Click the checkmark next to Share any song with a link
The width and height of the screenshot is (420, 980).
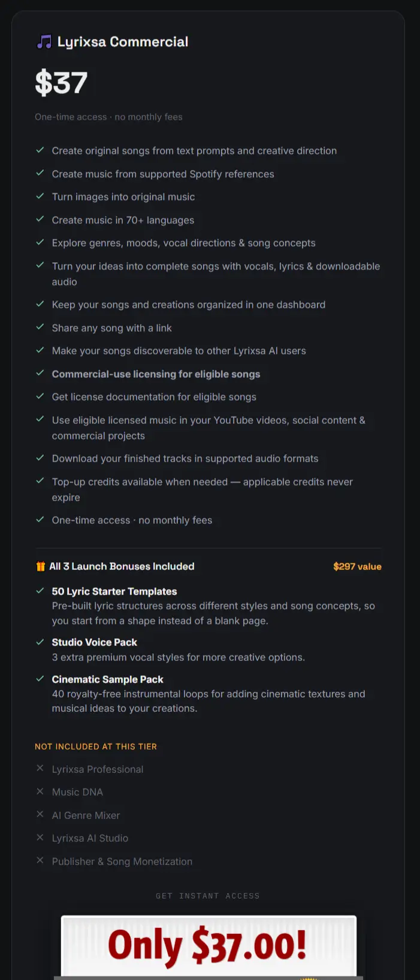pyautogui.click(x=40, y=327)
